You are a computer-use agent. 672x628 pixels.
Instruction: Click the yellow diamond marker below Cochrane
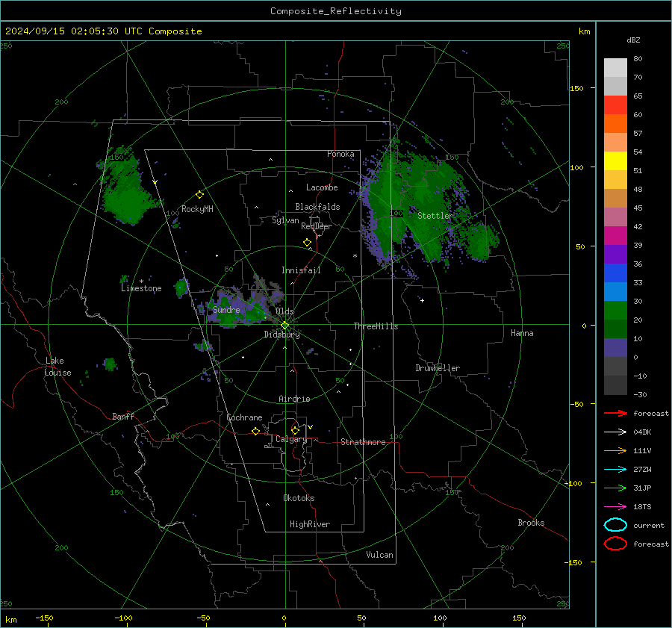tap(255, 431)
